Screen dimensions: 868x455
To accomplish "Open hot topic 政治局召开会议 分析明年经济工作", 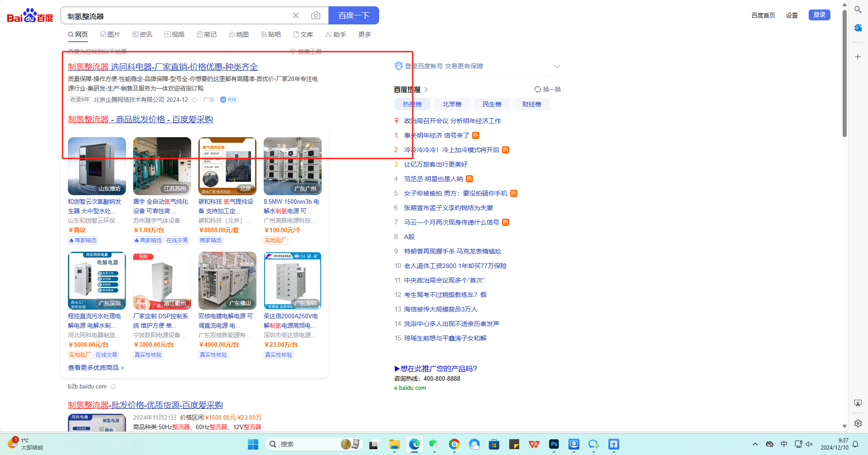I will [453, 121].
